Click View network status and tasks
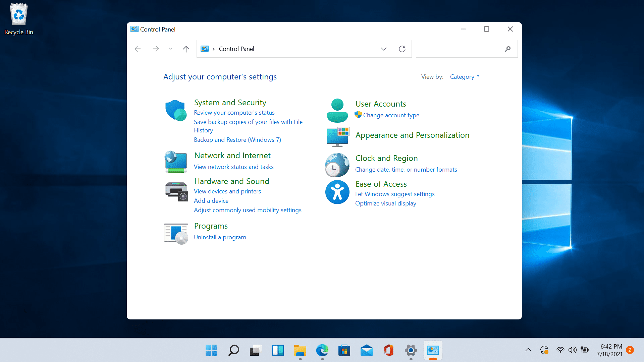Screen dimensions: 644x362 pyautogui.click(x=233, y=167)
